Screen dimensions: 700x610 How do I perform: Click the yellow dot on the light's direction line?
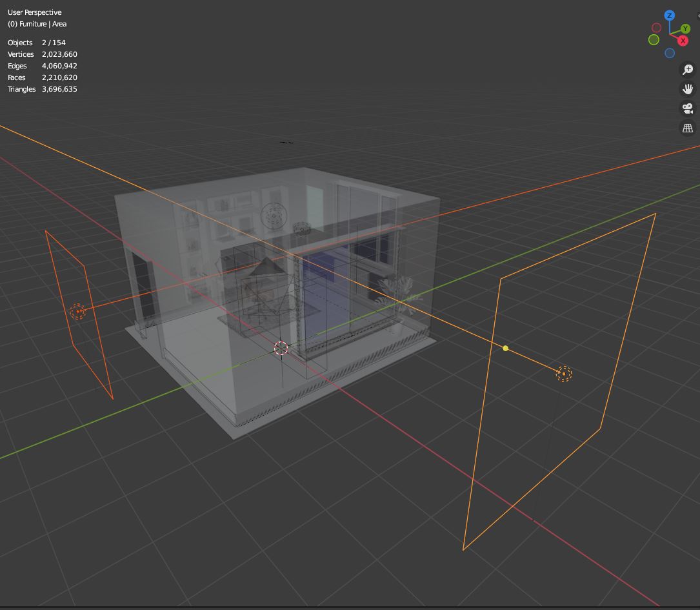tap(505, 349)
